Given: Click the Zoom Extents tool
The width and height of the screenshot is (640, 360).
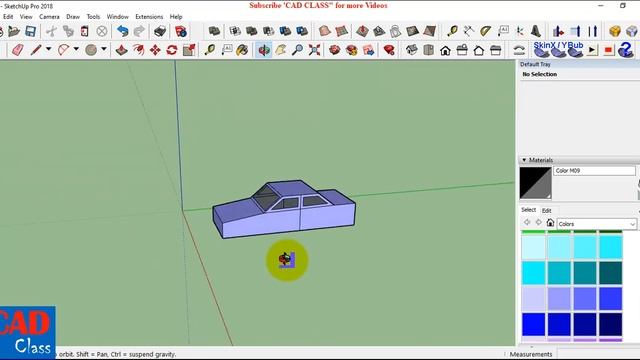Looking at the screenshot, I should 314,50.
